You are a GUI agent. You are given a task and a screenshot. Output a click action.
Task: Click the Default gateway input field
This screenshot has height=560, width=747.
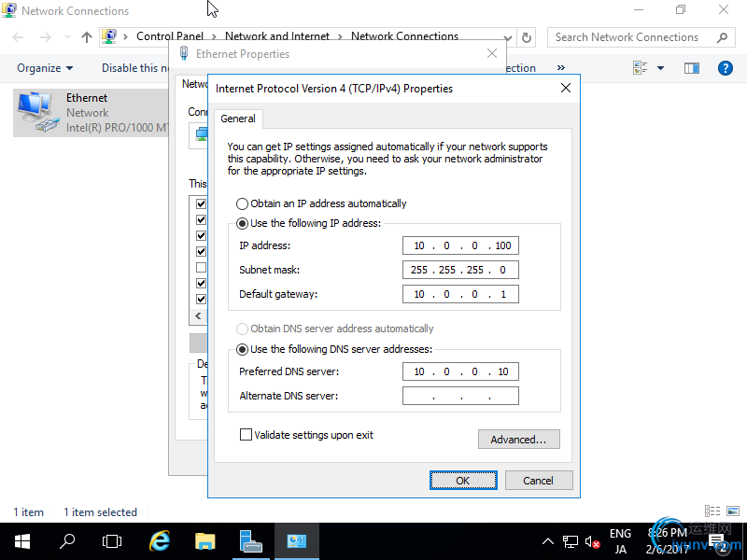point(460,294)
